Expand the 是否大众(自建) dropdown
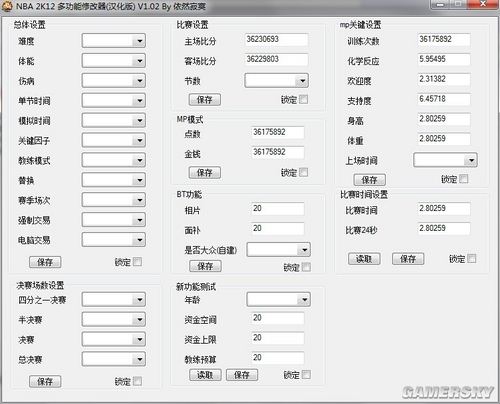 tap(279, 250)
